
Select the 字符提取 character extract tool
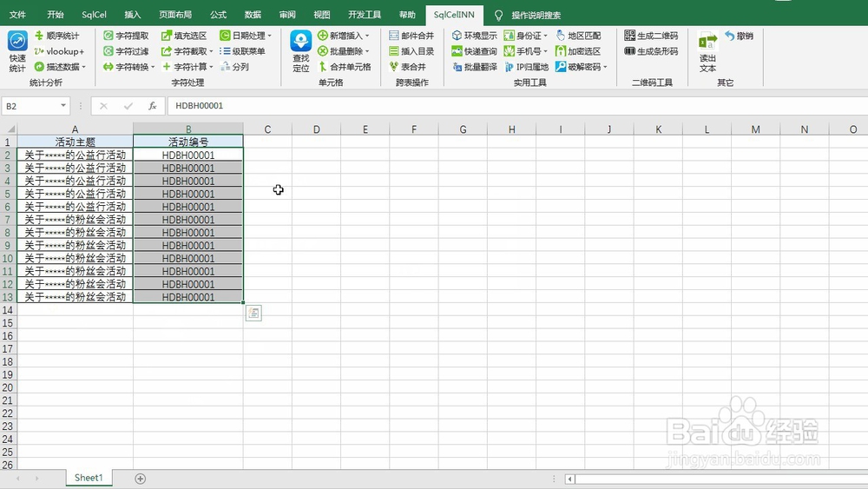[x=126, y=36]
